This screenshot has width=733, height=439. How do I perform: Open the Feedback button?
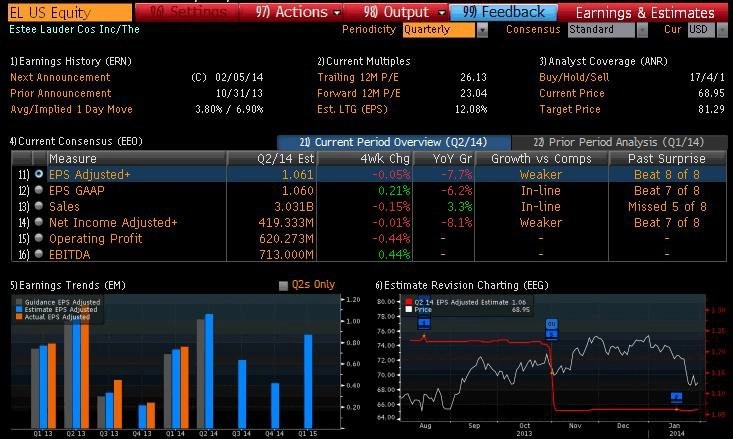click(503, 12)
